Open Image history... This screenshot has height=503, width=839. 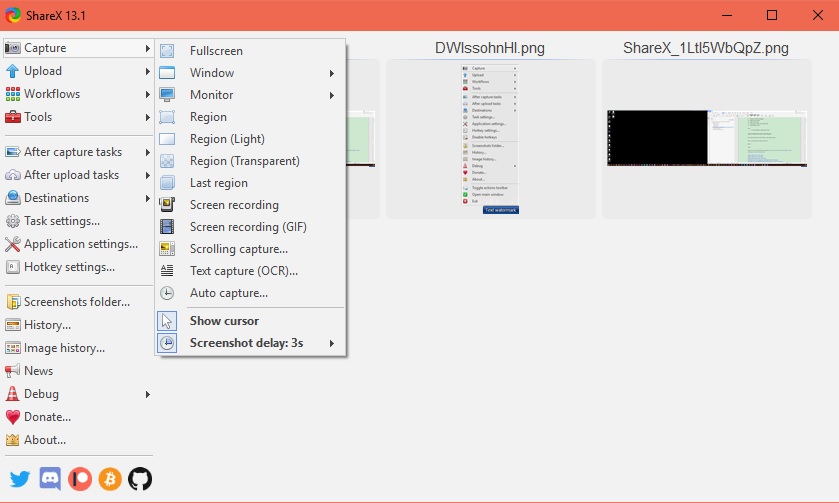[x=78, y=348]
